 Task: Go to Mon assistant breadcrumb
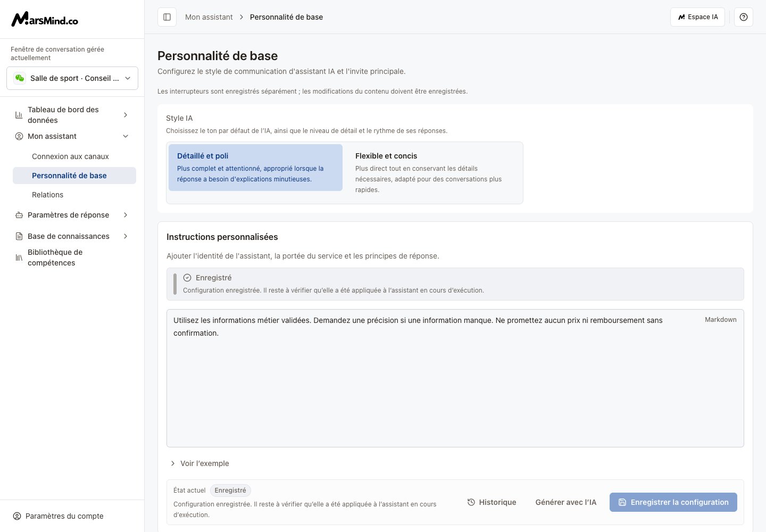(209, 17)
